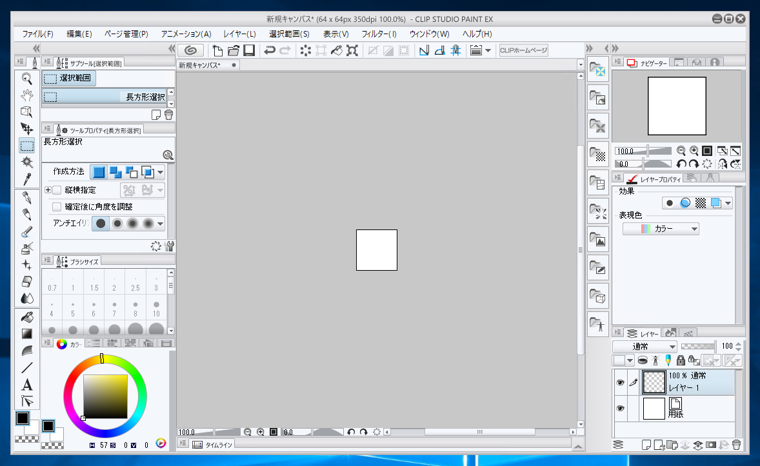The height and width of the screenshot is (466, 760).
Task: Open the palette color dropdown in layers
Action: pyautogui.click(x=630, y=360)
